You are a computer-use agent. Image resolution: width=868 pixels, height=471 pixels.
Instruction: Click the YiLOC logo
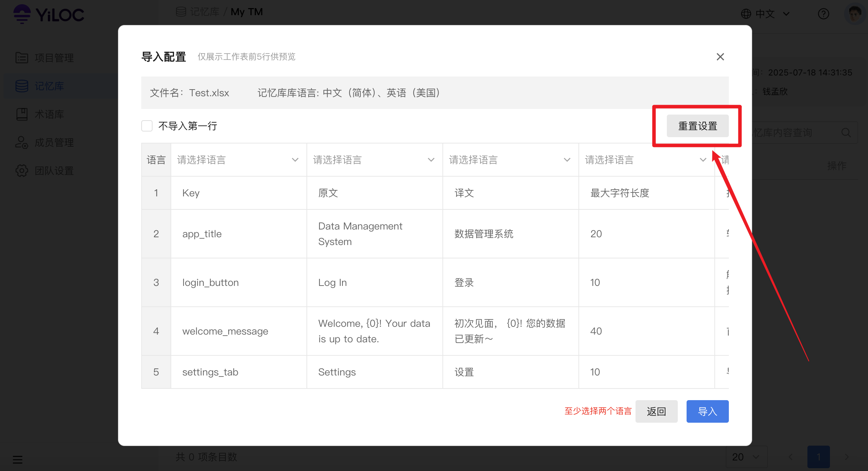click(49, 14)
